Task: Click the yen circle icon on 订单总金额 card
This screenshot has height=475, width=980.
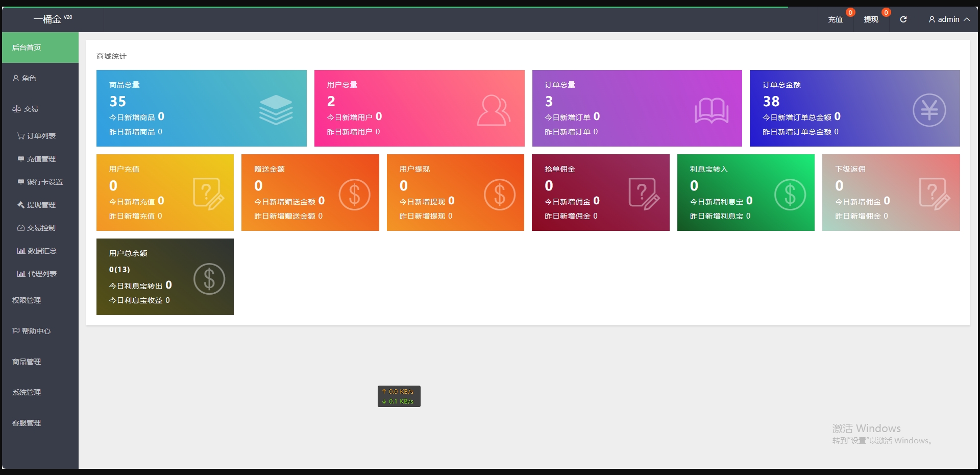Action: click(x=929, y=110)
